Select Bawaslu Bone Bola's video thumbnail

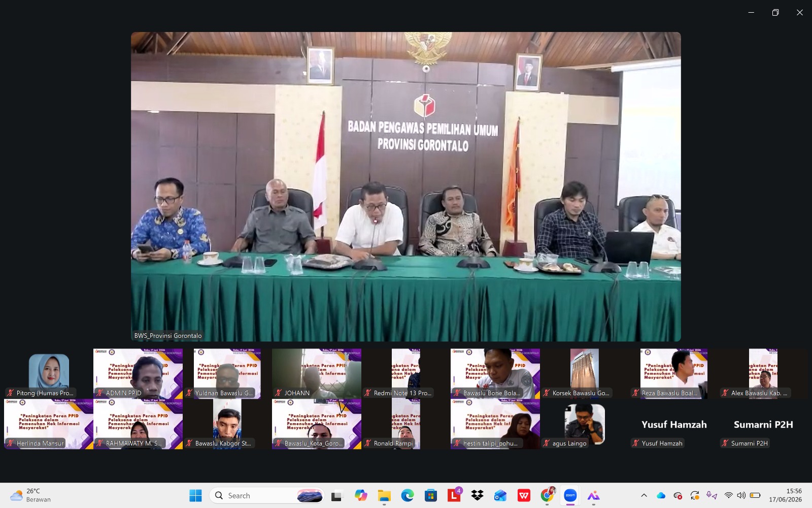[495, 373]
